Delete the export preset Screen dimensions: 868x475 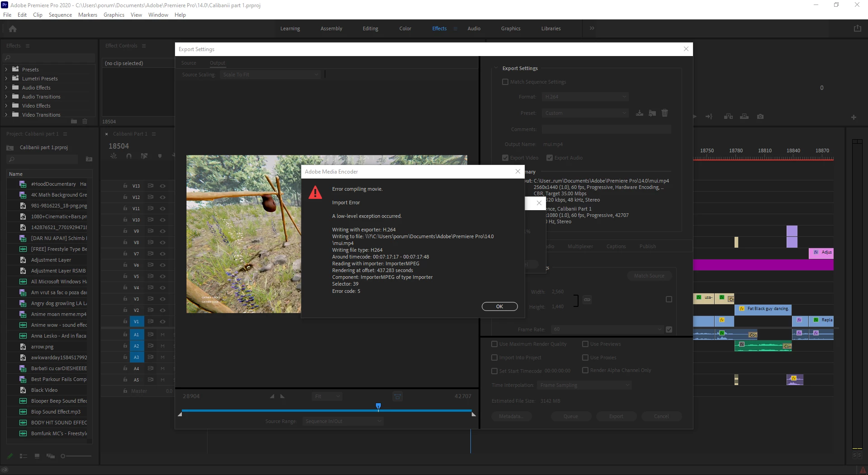(664, 113)
